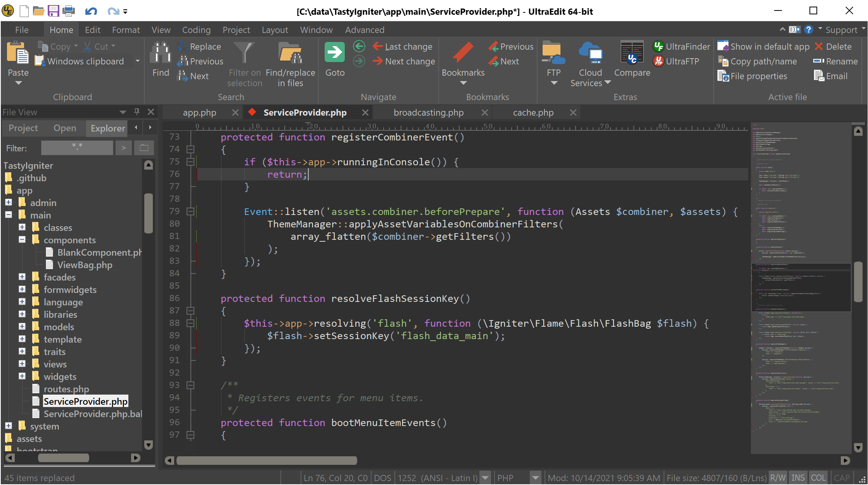Launch UltraFinder from Extras group
868x485 pixels.
tap(681, 47)
